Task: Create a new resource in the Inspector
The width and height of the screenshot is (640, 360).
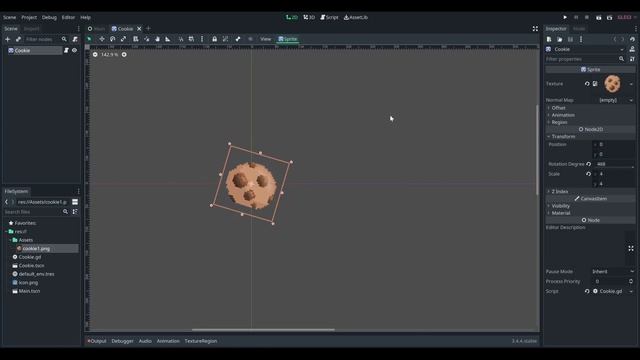Action: (x=549, y=39)
